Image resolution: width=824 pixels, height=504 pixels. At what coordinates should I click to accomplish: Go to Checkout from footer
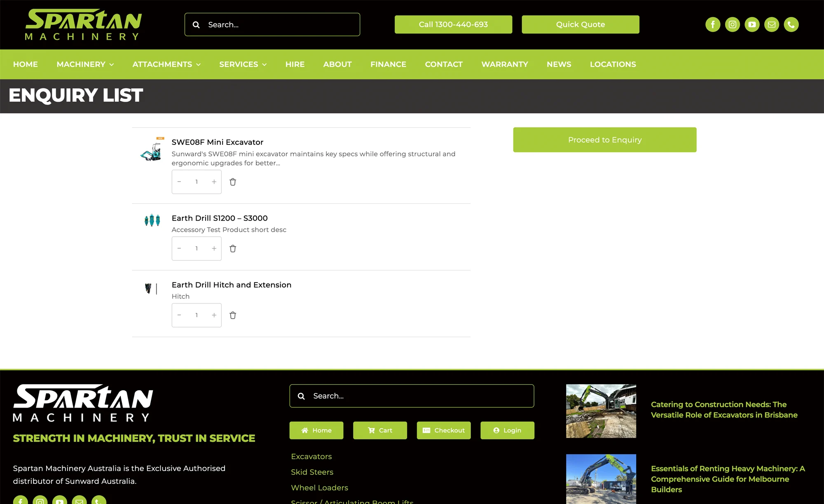point(444,430)
